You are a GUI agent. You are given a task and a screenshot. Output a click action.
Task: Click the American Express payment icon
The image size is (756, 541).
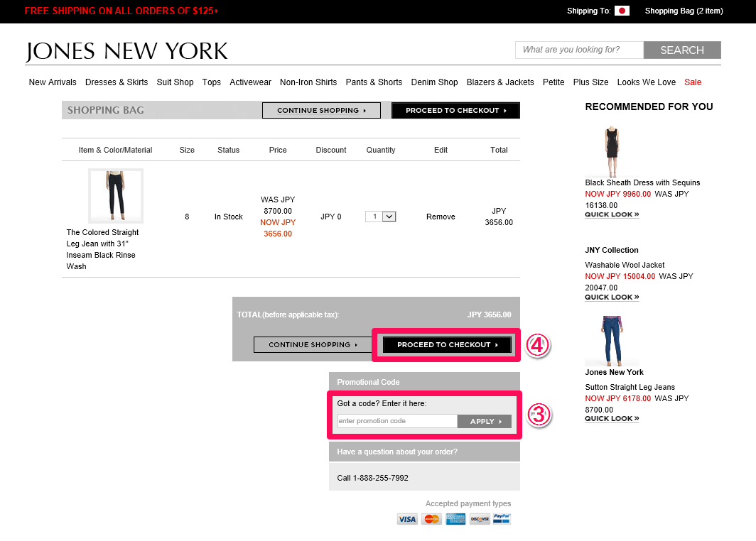click(455, 519)
